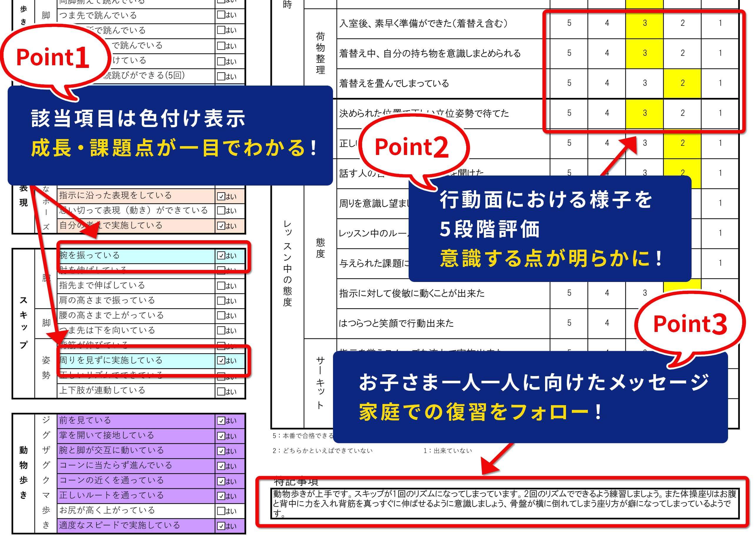Screen dimensions: 756x536
Task: Click the 着替えを畳んでしまっている item text
Action: pos(394,84)
